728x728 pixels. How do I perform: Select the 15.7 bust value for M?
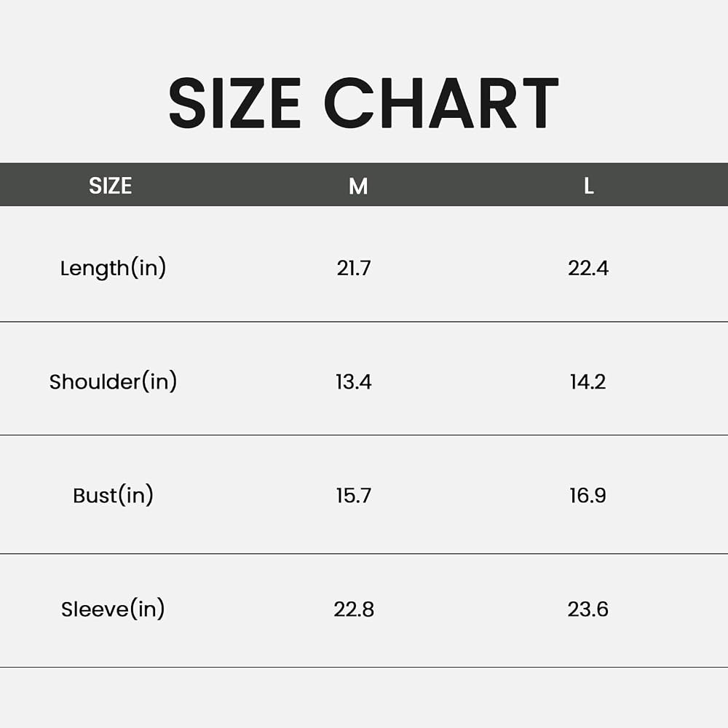coord(354,495)
